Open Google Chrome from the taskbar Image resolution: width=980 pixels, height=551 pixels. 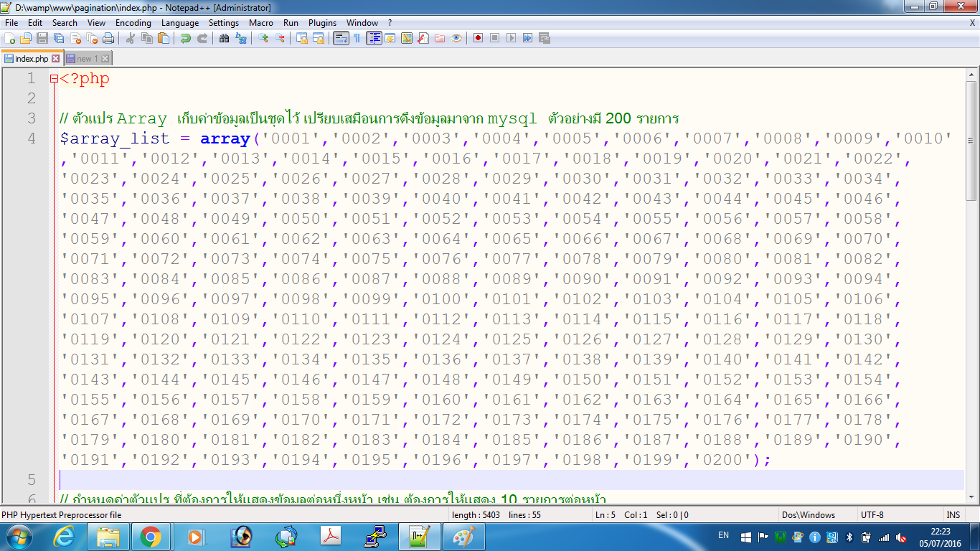click(151, 537)
